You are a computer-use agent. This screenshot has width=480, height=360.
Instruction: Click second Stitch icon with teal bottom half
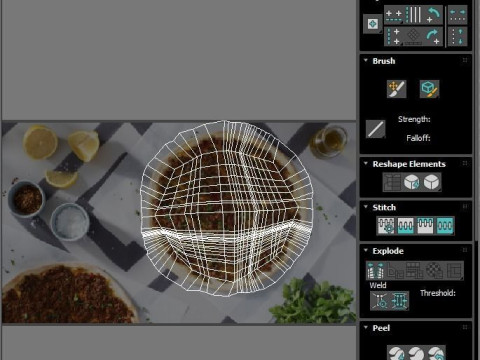[x=406, y=226]
